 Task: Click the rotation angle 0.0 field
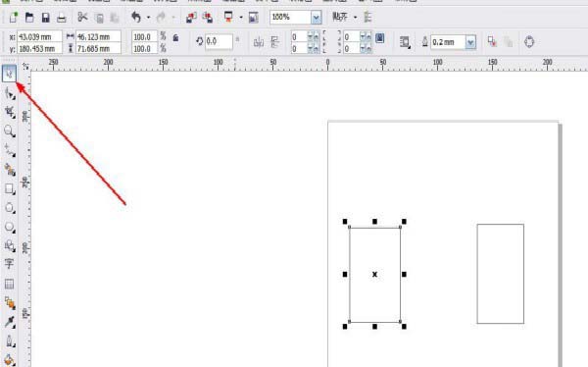click(219, 41)
